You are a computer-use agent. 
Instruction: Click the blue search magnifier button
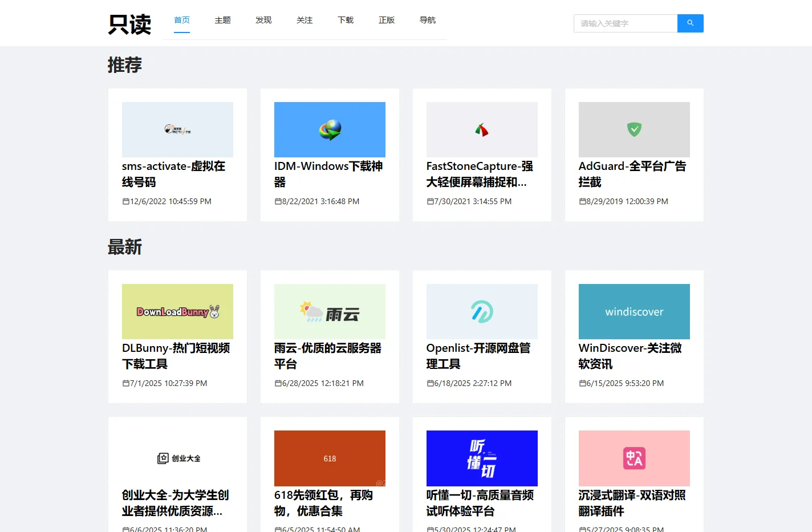coord(690,23)
